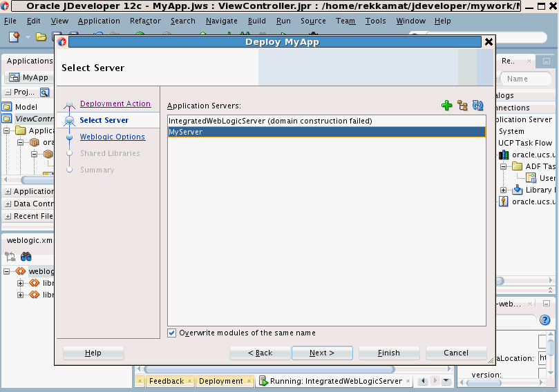
Task: Click the ADF Task Flows folder icon in Resources
Action: (518, 166)
